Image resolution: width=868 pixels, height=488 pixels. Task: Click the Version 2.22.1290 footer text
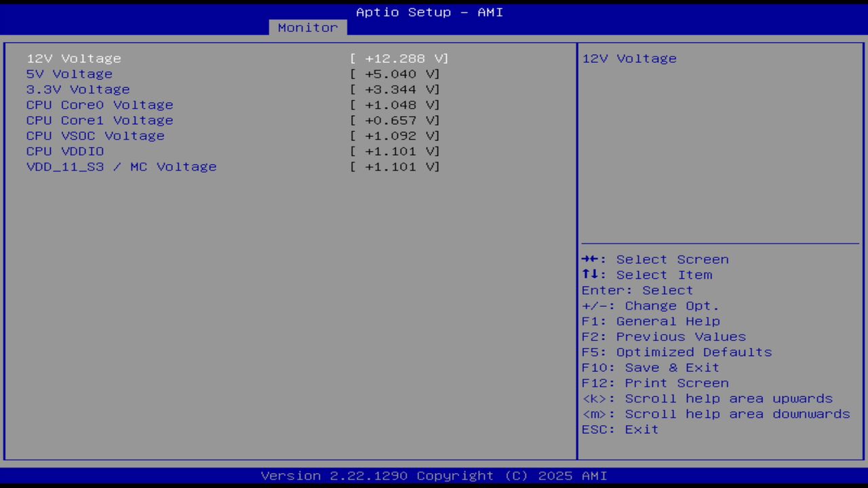tap(429, 475)
